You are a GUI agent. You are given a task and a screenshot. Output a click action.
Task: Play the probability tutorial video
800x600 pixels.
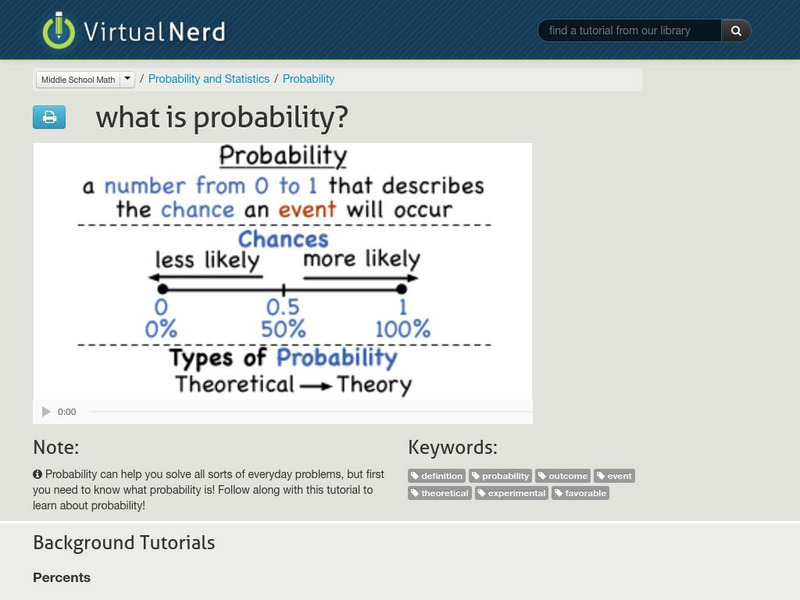(x=45, y=409)
